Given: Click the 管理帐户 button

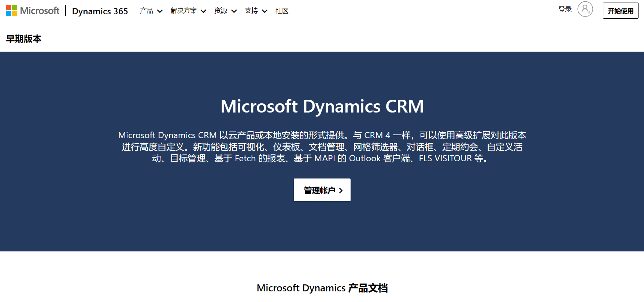Looking at the screenshot, I should pyautogui.click(x=322, y=190).
